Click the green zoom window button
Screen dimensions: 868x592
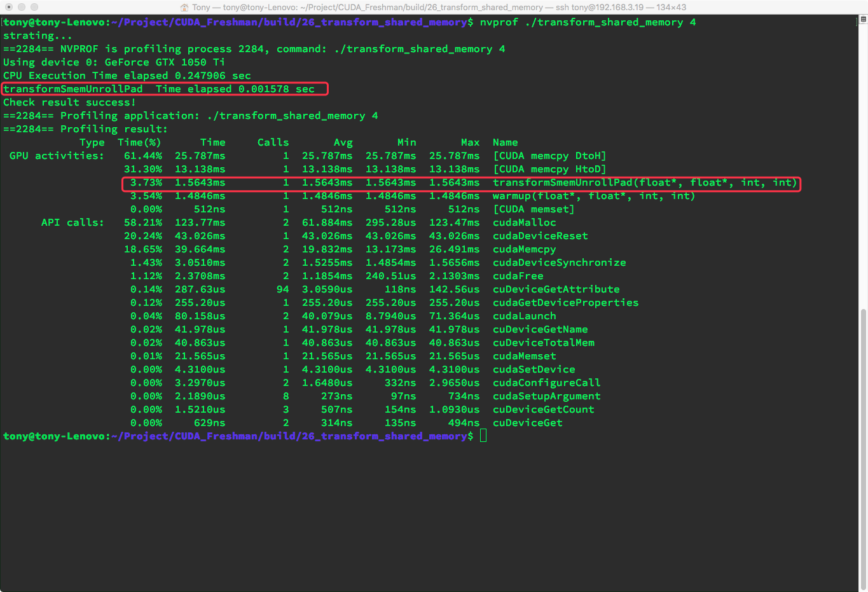coord(34,7)
